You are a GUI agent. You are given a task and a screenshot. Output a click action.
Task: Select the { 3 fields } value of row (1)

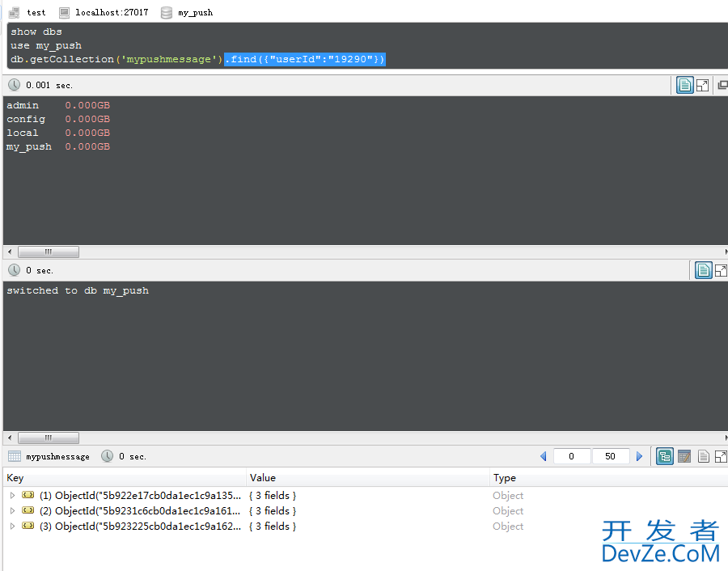click(x=273, y=495)
